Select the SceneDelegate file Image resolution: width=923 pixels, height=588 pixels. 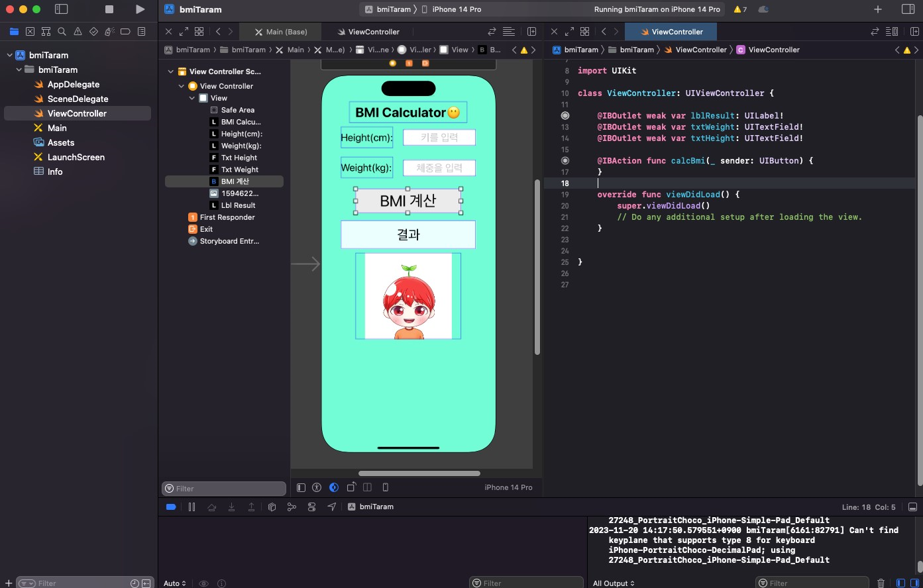[x=78, y=99]
